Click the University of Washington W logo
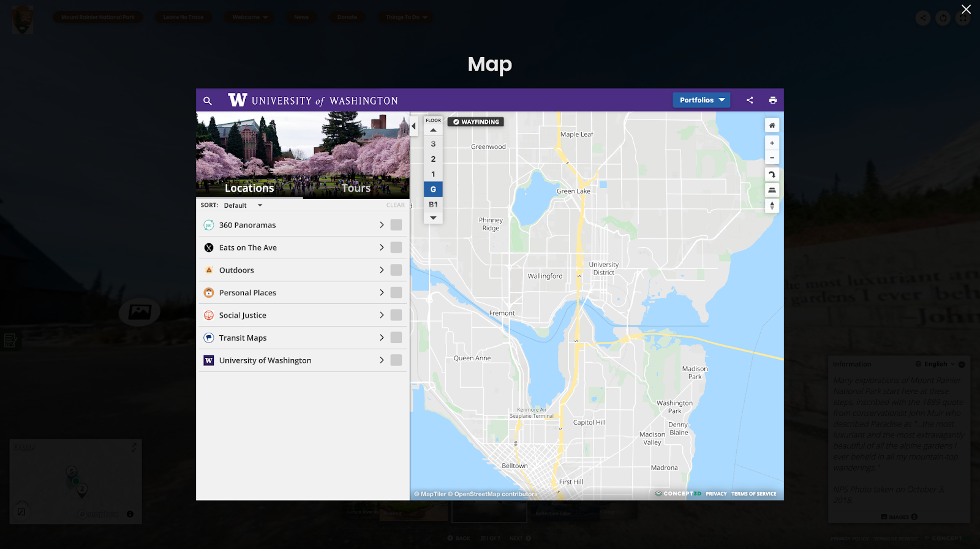The height and width of the screenshot is (549, 980). [x=238, y=100]
